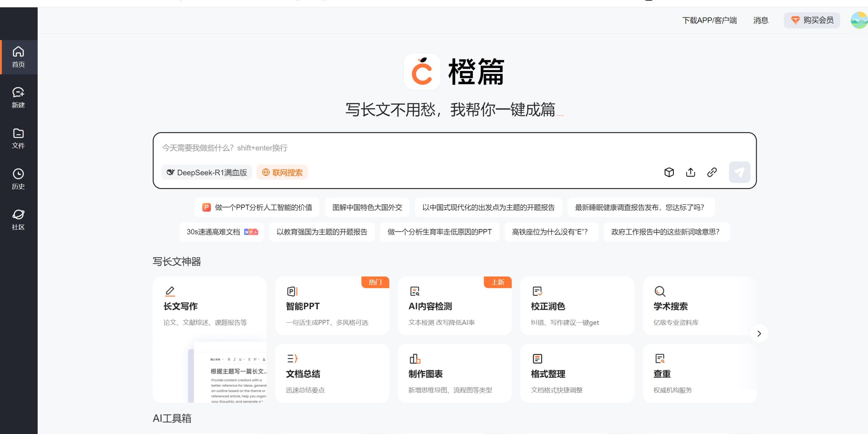Click the 购买会员 membership button
The width and height of the screenshot is (868, 434).
tap(812, 20)
